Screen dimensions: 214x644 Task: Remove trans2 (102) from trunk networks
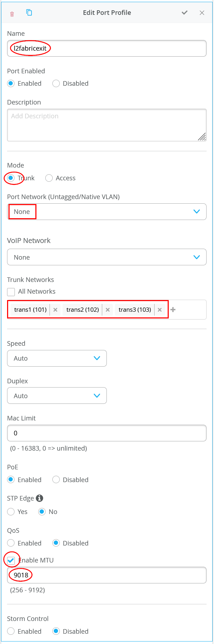point(108,310)
